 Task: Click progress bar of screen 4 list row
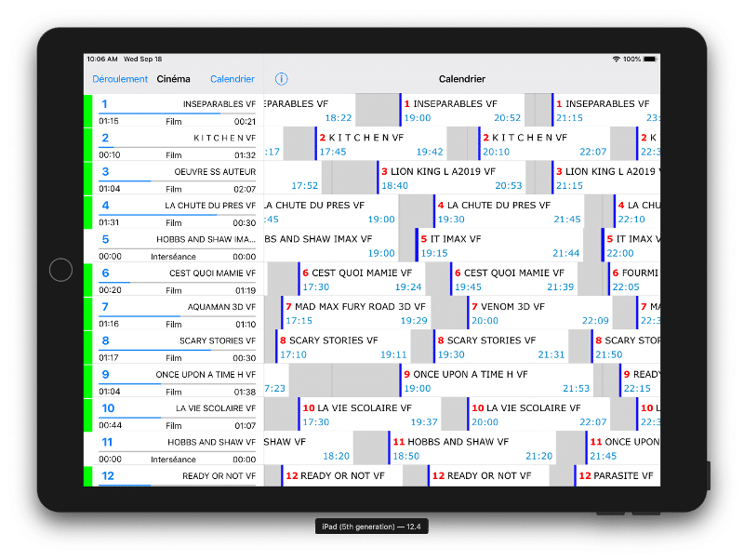click(x=177, y=215)
